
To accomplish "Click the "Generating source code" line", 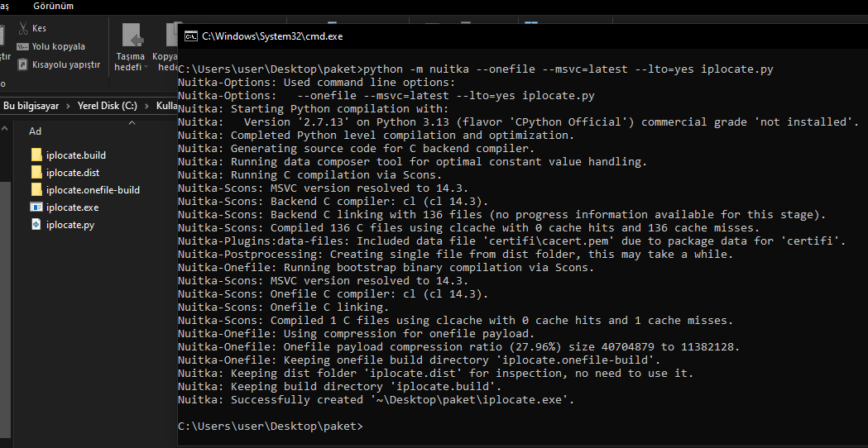I will (356, 148).
